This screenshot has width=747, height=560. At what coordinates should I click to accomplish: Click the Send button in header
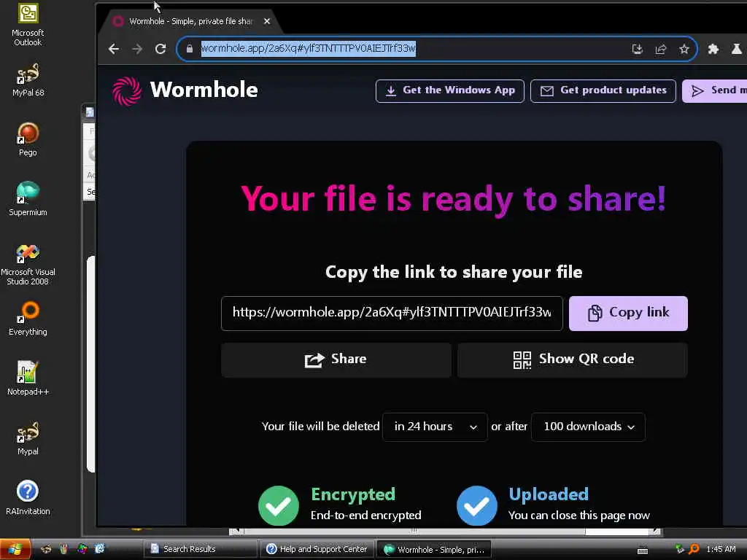click(715, 91)
